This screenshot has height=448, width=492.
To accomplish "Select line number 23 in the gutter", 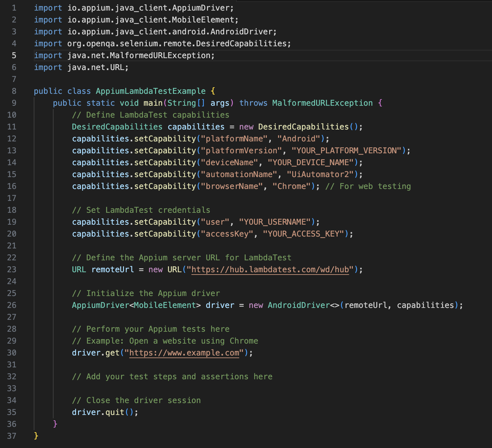I will [x=12, y=270].
